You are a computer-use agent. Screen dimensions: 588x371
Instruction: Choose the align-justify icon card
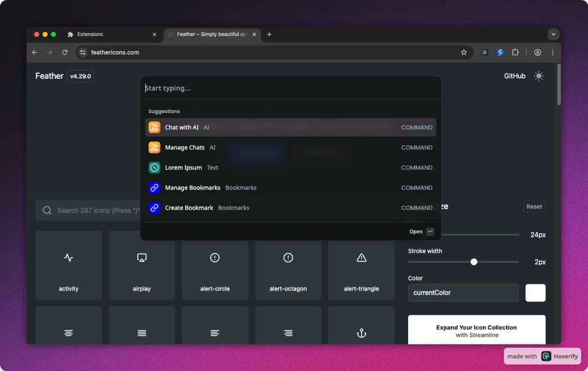coord(142,325)
